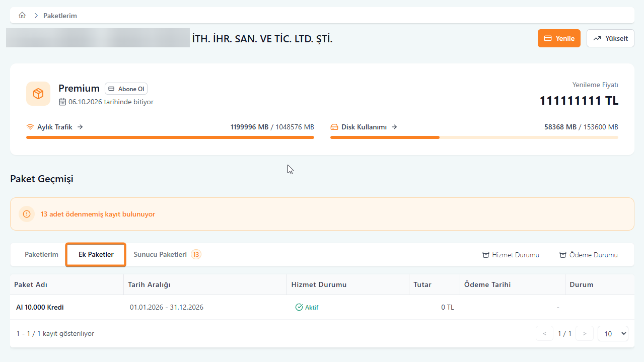644x362 pixels.
Task: Click the disk icon for Disk Kullanımı
Action: point(334,127)
